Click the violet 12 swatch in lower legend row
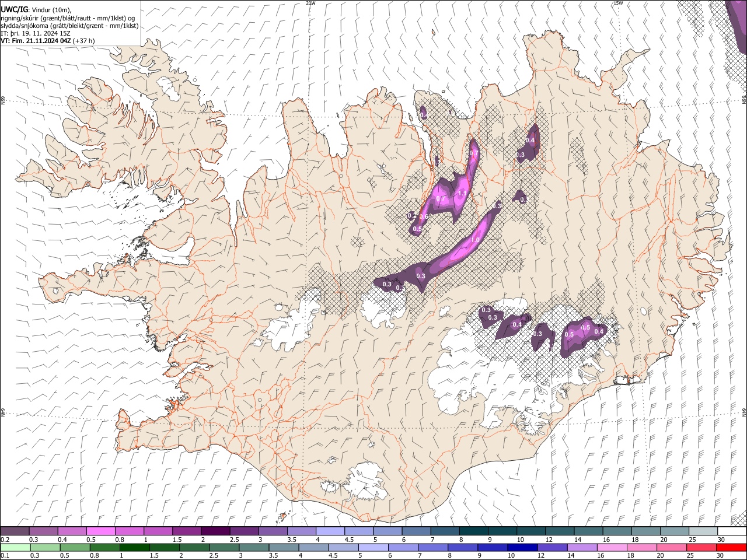 coord(551,547)
